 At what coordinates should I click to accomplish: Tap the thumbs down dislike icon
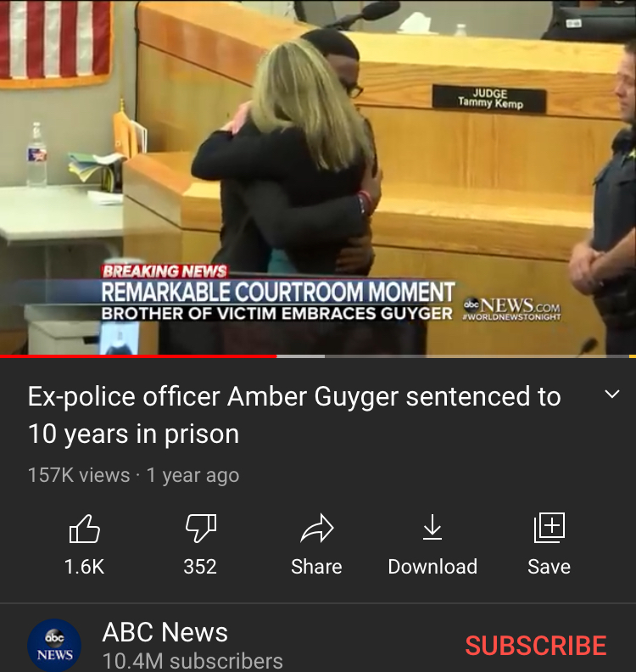pos(201,529)
